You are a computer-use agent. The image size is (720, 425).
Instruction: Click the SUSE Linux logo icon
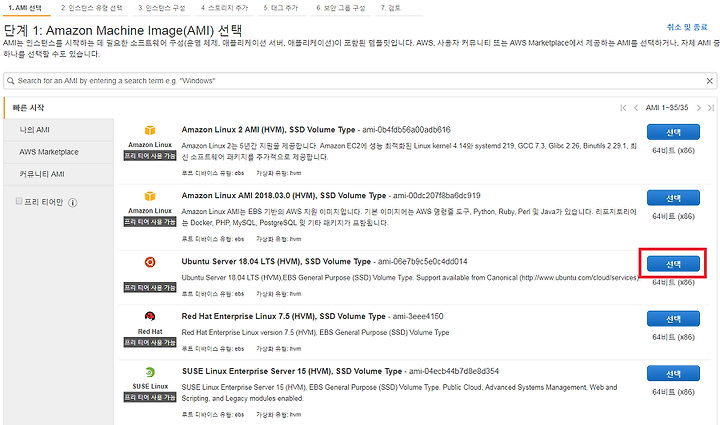pyautogui.click(x=150, y=372)
